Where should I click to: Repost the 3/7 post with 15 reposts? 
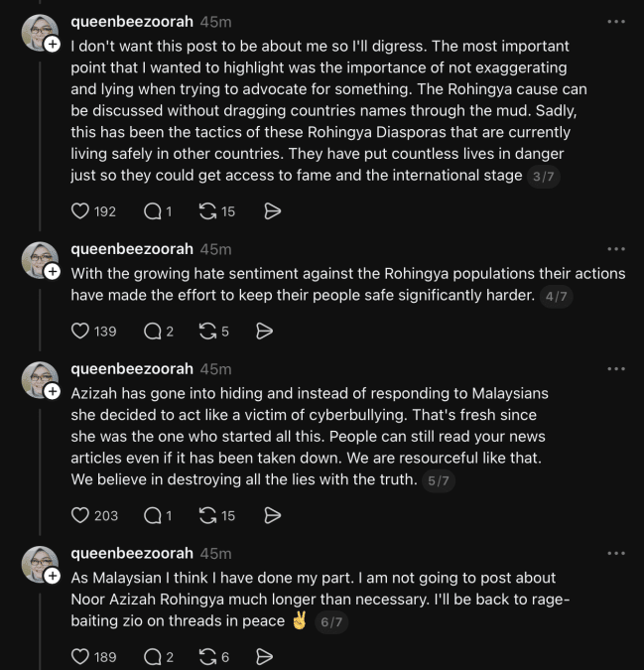[x=207, y=211]
